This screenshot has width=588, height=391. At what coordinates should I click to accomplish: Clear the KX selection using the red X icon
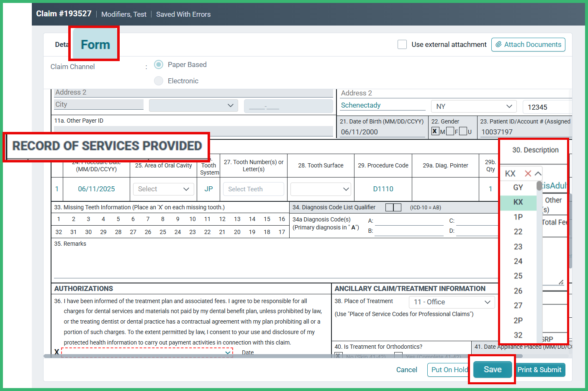click(x=528, y=173)
